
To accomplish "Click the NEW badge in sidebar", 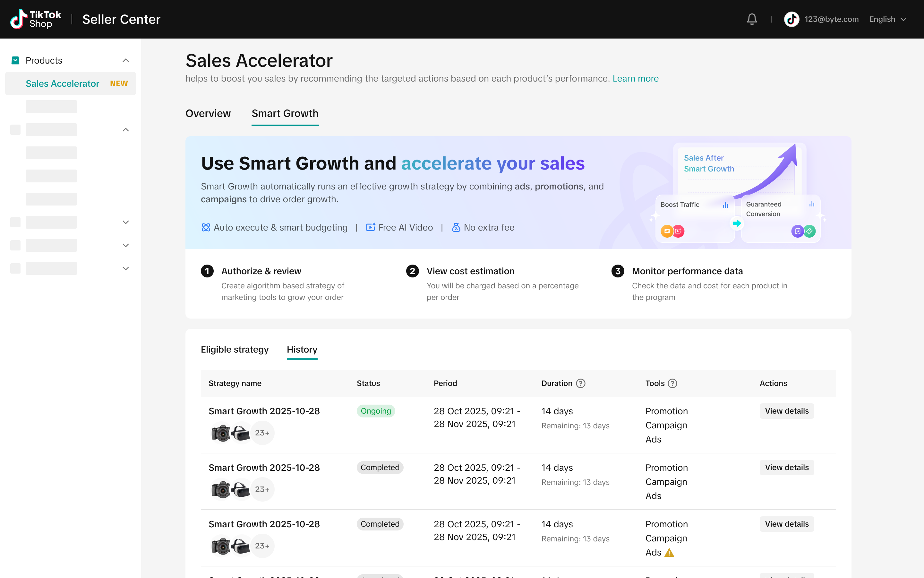I will [119, 83].
